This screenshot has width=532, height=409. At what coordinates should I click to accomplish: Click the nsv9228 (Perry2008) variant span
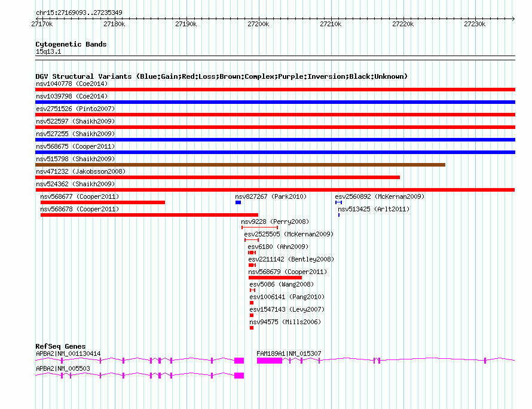tap(260, 227)
